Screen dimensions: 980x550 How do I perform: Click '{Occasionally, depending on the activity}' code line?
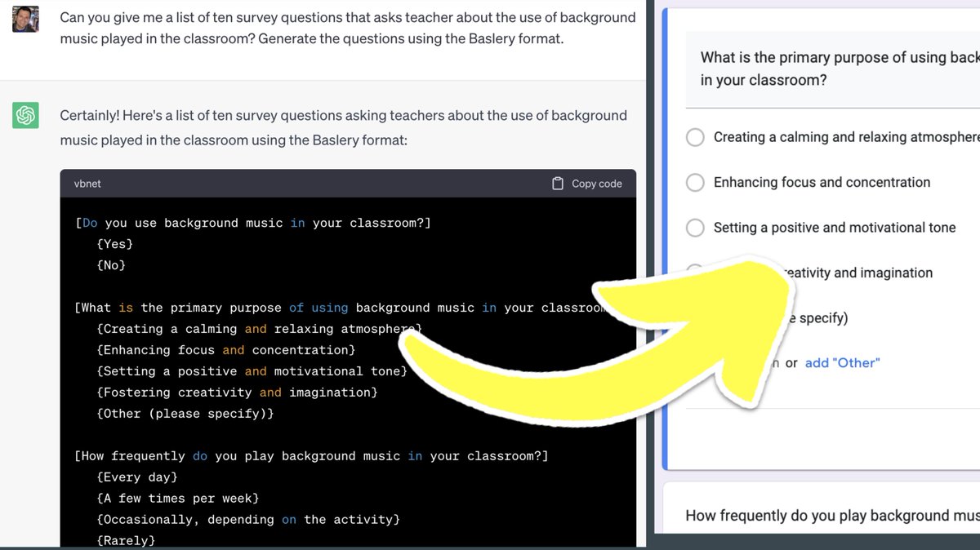pos(248,520)
